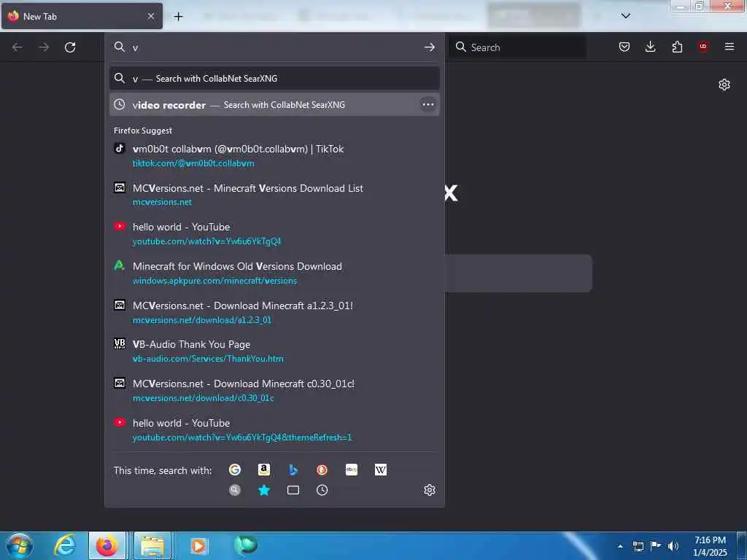Open MCVersions.net Minecraft Versions Download List suggestion
The height and width of the screenshot is (560, 747).
coord(274,194)
